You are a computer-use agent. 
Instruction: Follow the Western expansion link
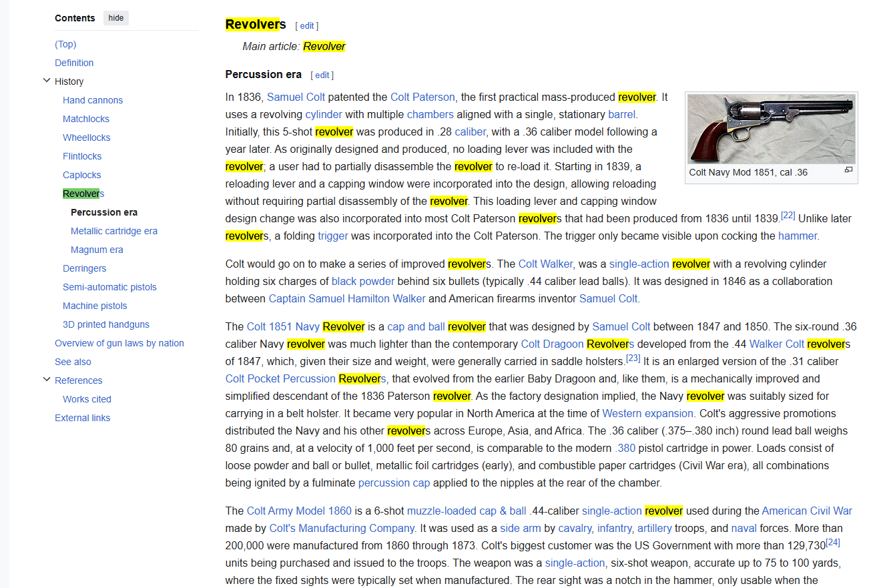[648, 413]
